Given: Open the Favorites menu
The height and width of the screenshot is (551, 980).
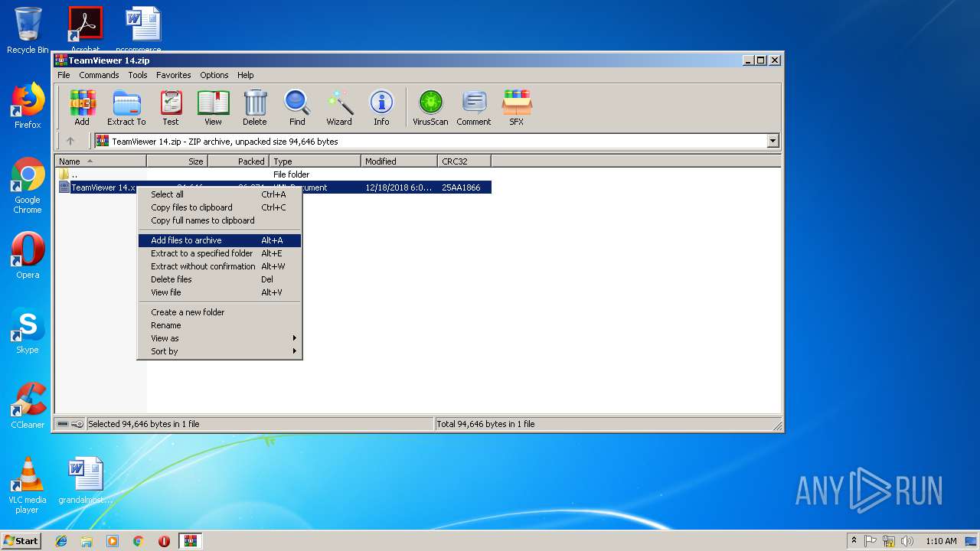Looking at the screenshot, I should tap(174, 75).
